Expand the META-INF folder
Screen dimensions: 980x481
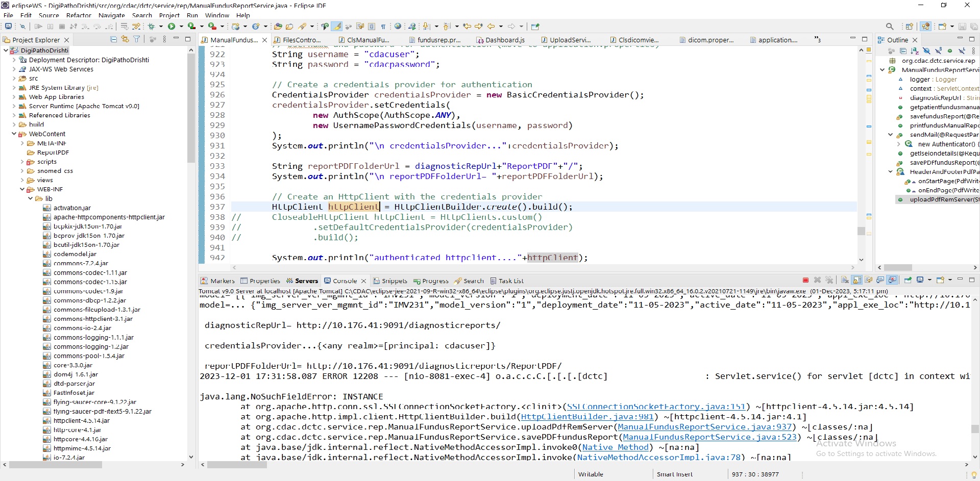tap(22, 143)
